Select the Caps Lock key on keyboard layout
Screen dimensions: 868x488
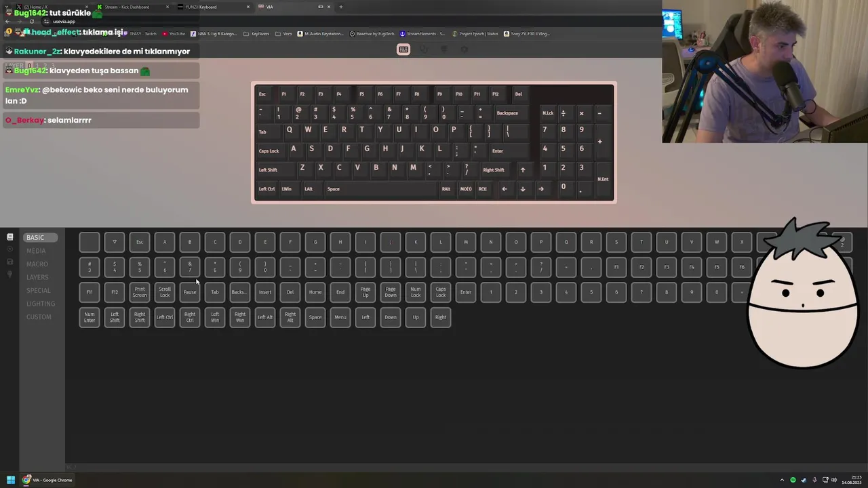pos(273,151)
